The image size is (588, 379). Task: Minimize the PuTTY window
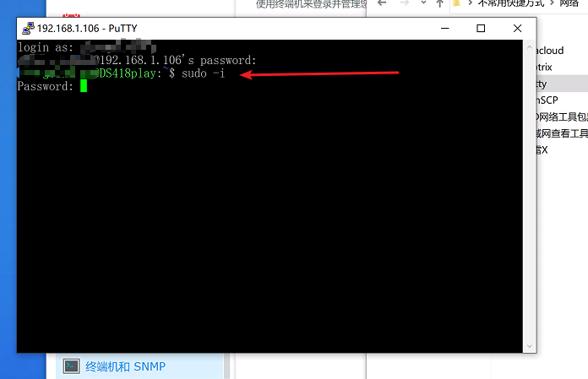pos(445,29)
